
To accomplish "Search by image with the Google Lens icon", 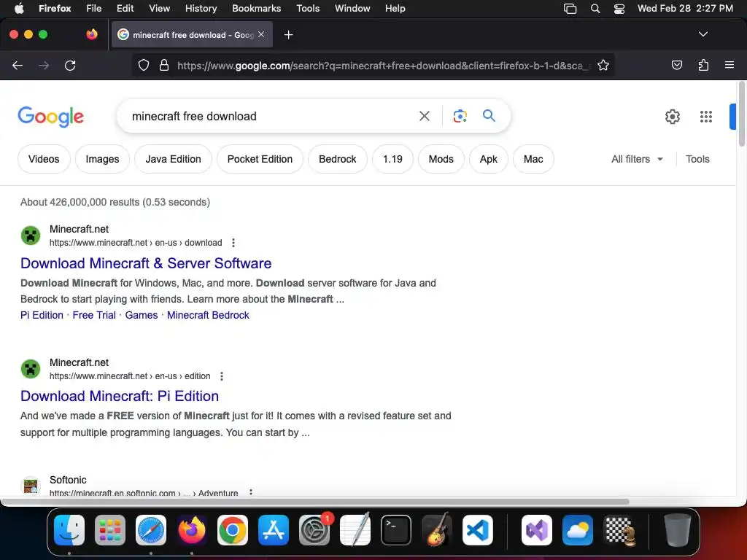I will pyautogui.click(x=460, y=116).
